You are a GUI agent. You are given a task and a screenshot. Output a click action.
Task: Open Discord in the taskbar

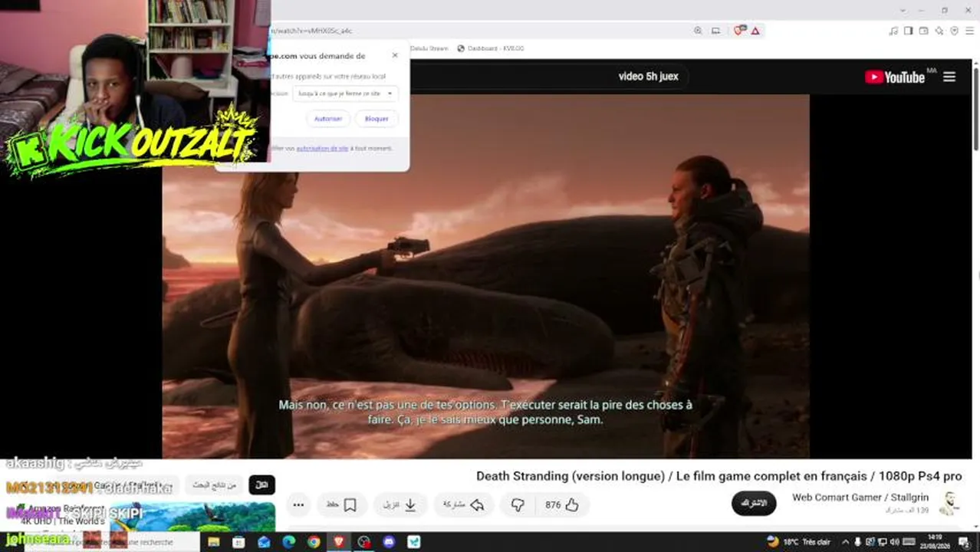click(389, 542)
